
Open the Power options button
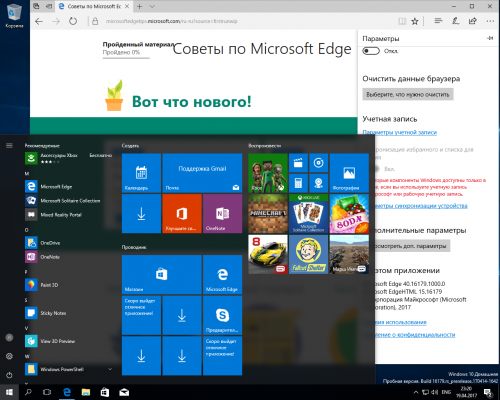click(x=9, y=375)
